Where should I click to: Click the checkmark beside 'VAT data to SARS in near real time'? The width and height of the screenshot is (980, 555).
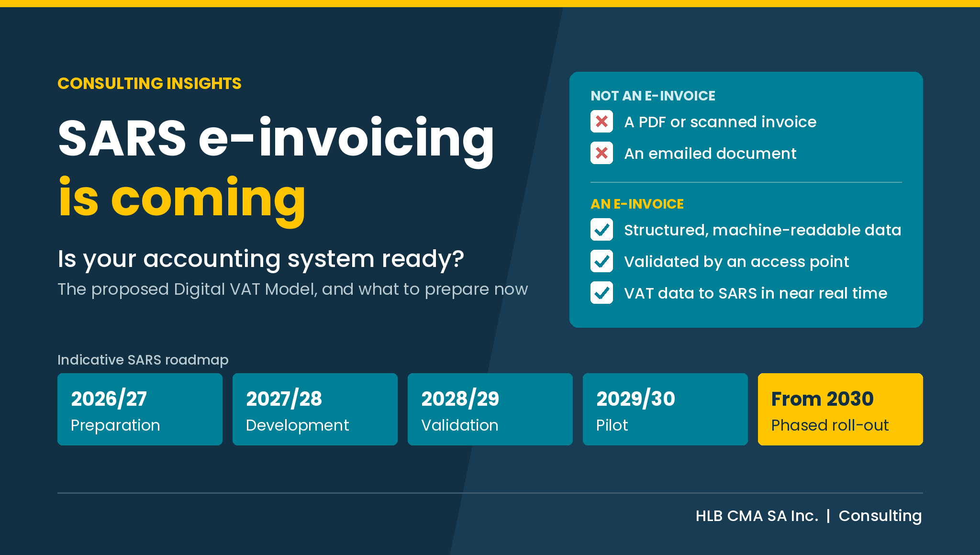(x=601, y=293)
